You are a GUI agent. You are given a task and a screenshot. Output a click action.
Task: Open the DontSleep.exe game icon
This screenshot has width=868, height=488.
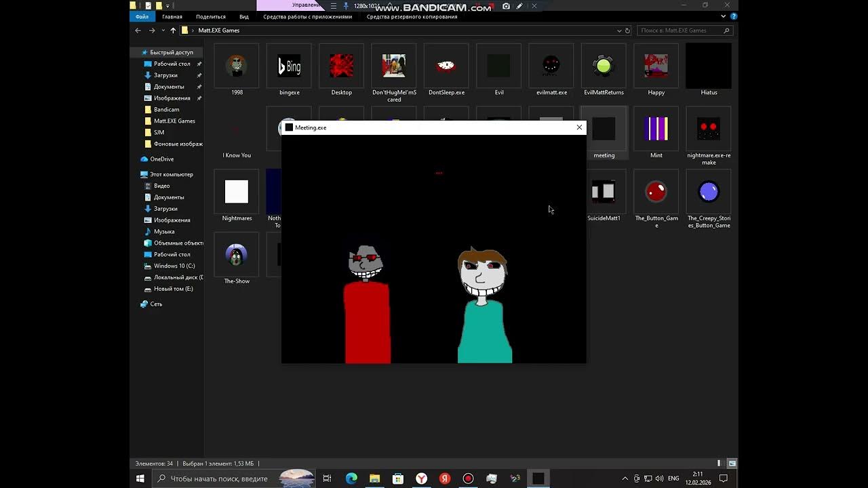point(446,66)
